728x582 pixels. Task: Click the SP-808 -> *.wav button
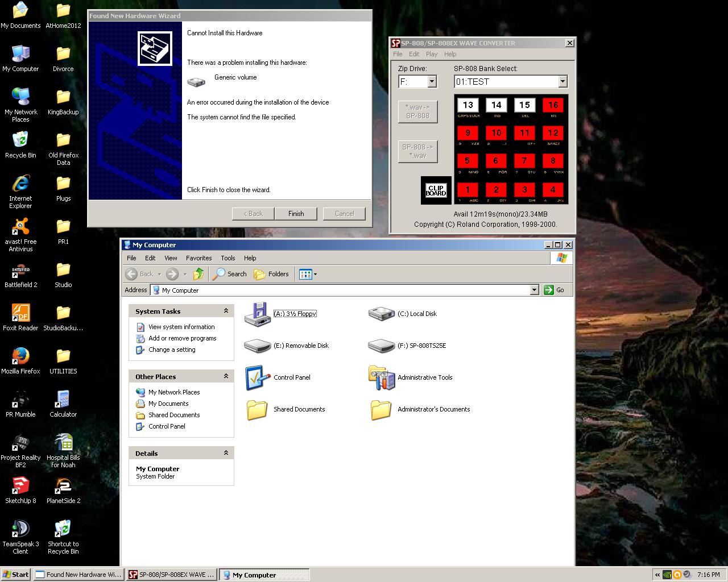tap(417, 151)
